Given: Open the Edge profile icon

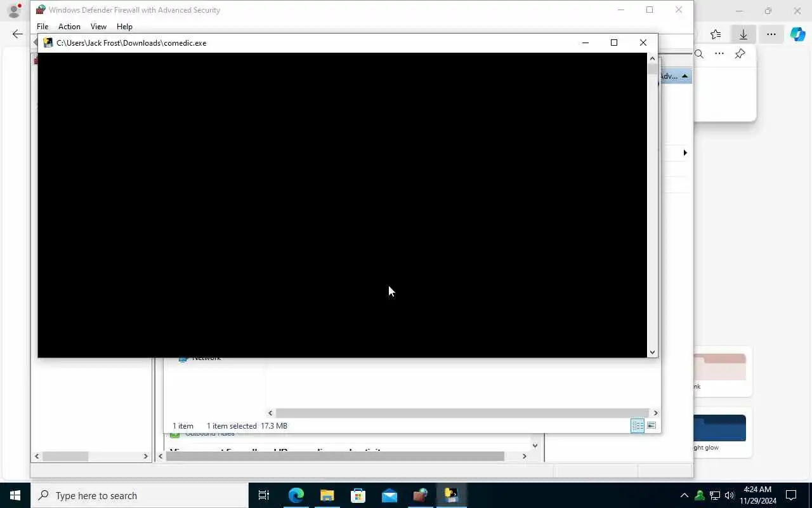Looking at the screenshot, I should click(x=13, y=10).
